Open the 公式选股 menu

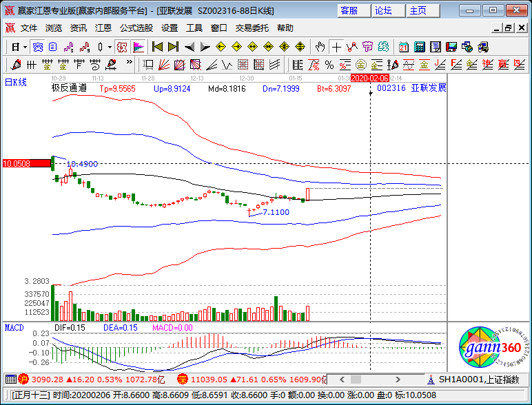pos(136,28)
